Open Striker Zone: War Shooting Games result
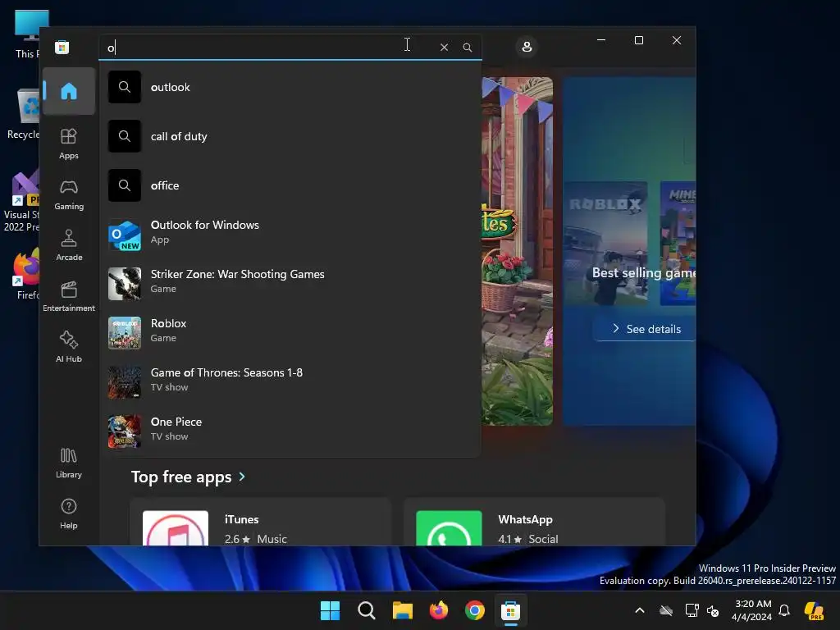This screenshot has width=840, height=630. (x=290, y=283)
